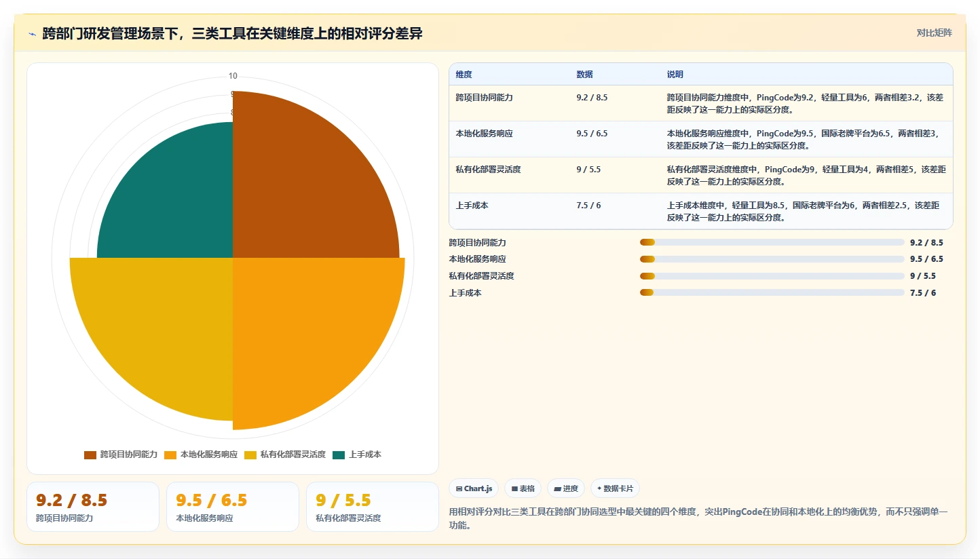Click the 7.5 / 6 value after progress bar
The height and width of the screenshot is (559, 980).
[923, 293]
